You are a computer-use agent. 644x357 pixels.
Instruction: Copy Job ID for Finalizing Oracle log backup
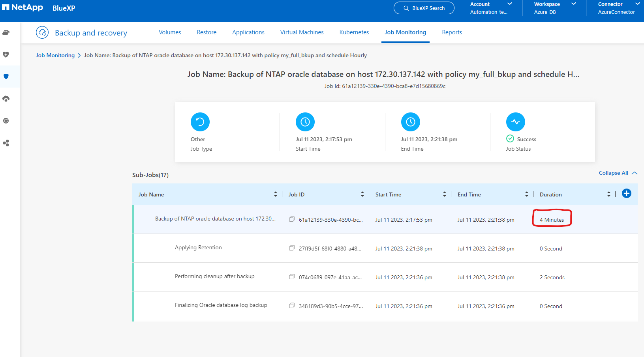(x=292, y=306)
